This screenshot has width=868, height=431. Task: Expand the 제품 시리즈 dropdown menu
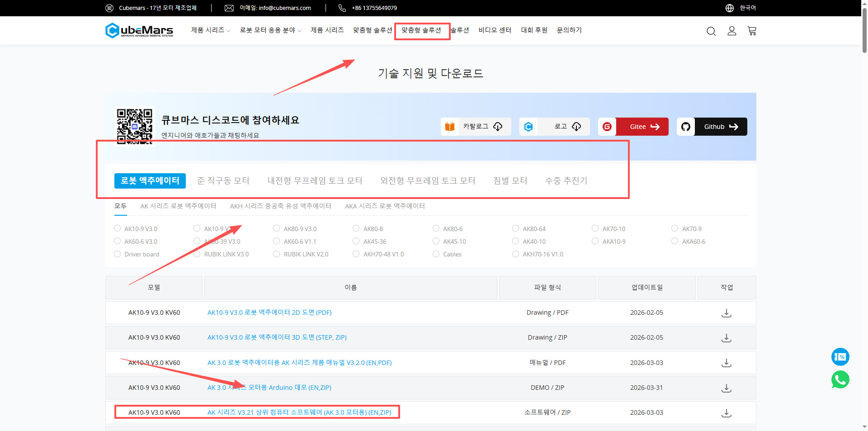coord(211,30)
